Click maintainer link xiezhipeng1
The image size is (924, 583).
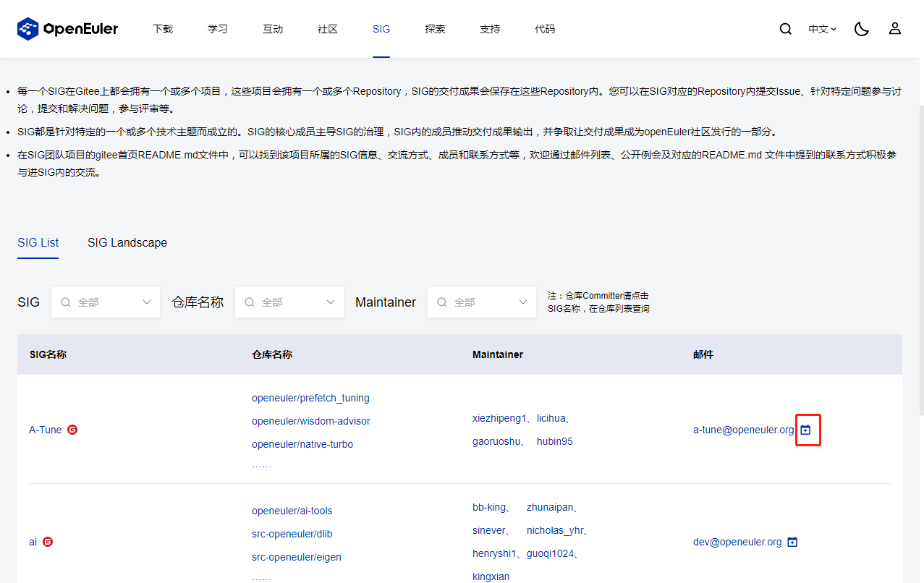coord(499,418)
